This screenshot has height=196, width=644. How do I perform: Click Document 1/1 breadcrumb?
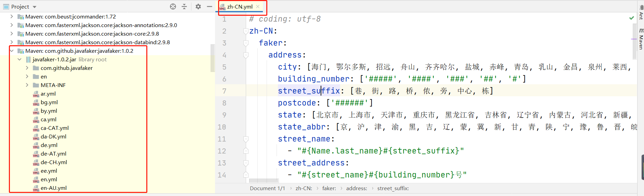point(267,188)
